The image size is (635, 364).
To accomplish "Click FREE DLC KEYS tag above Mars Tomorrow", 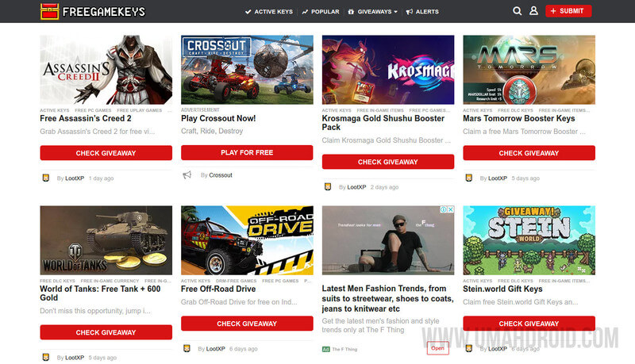I will (x=515, y=110).
